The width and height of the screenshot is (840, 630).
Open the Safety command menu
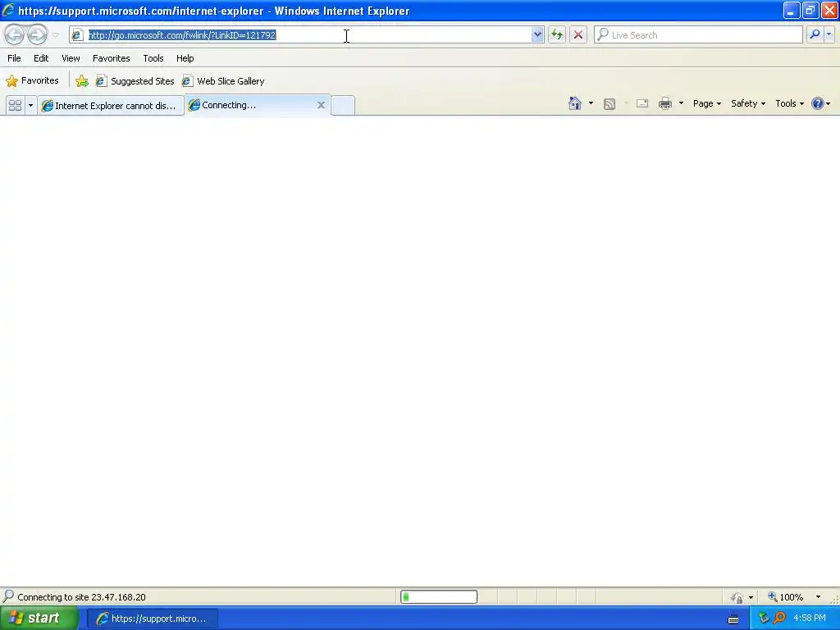(x=748, y=103)
